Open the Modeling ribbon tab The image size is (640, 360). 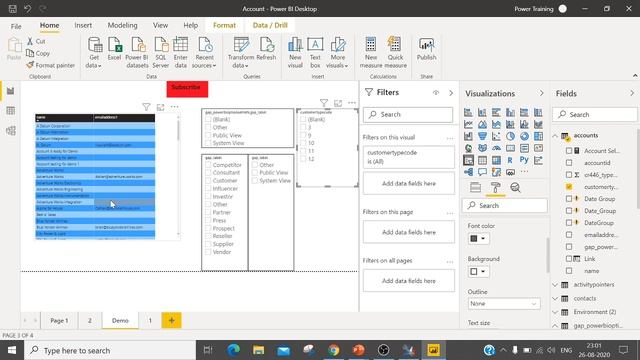tap(122, 25)
